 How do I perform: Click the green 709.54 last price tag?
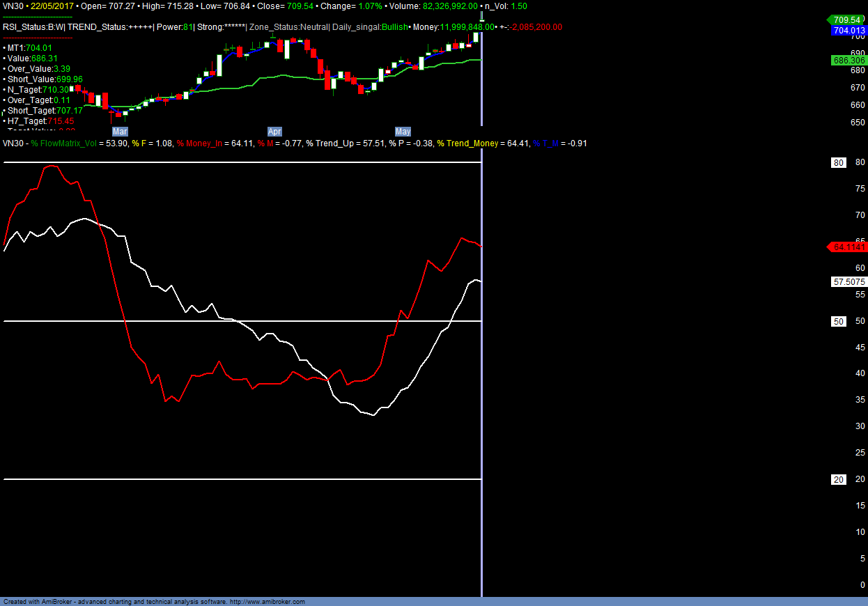point(847,20)
